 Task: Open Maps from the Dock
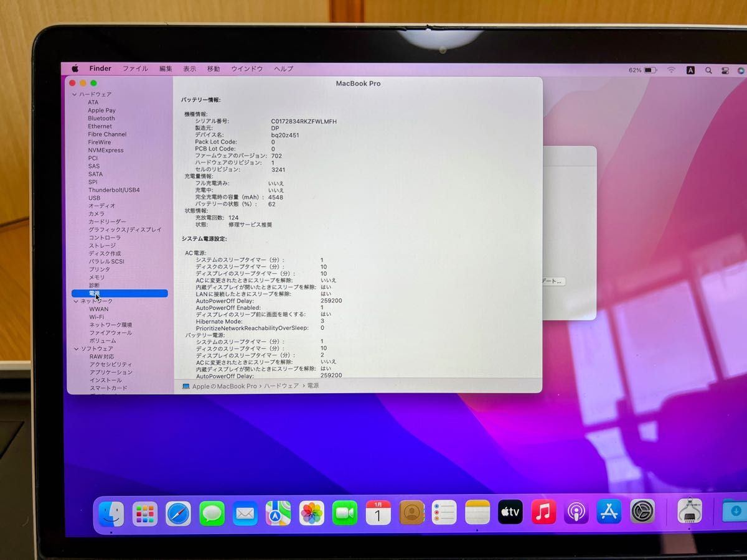278,513
